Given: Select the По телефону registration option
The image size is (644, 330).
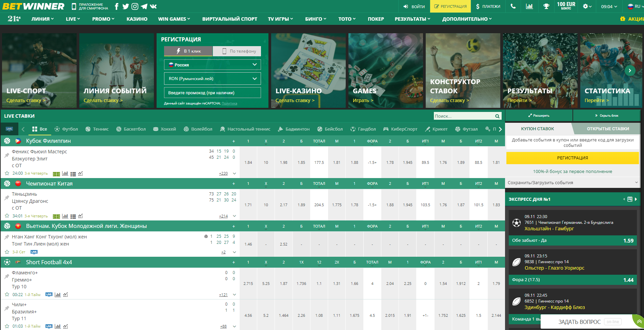Looking at the screenshot, I should 237,51.
